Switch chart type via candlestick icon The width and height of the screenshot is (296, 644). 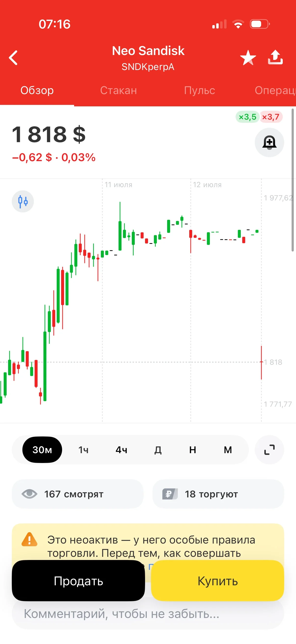click(23, 201)
